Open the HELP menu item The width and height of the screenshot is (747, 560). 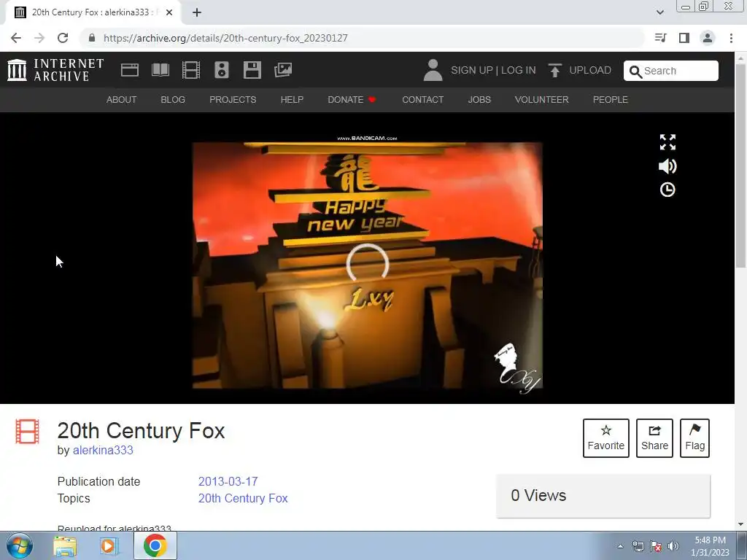[x=292, y=99]
